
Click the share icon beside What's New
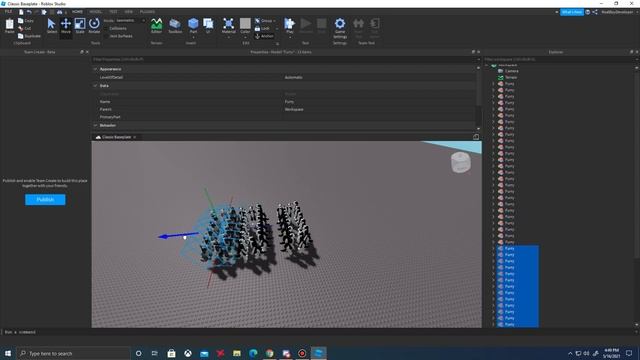point(595,12)
